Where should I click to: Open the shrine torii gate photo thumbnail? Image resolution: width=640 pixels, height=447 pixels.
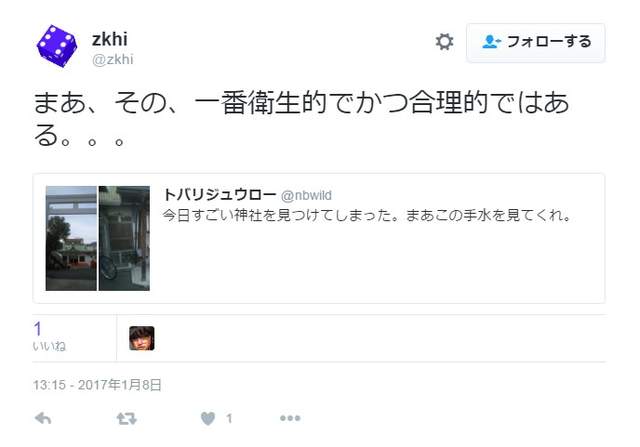pos(71,238)
